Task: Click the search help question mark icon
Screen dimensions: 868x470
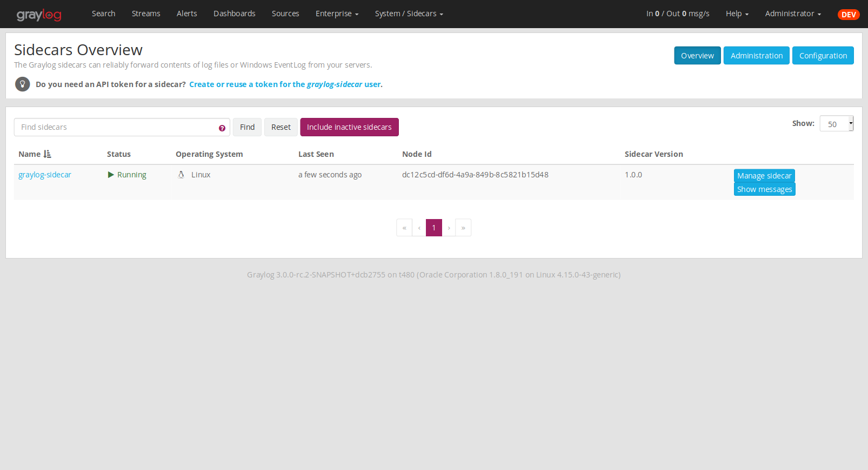Action: pos(222,128)
